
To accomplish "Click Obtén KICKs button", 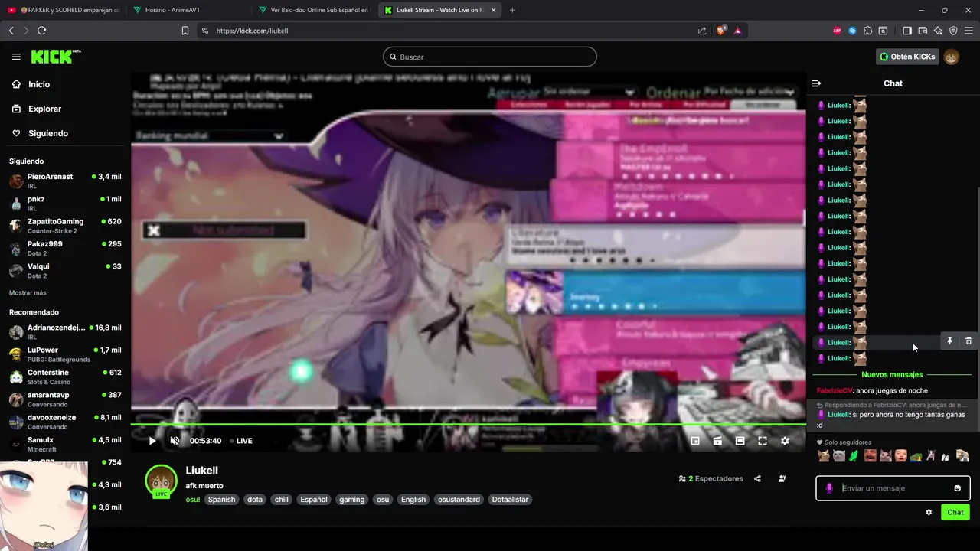I will pyautogui.click(x=907, y=57).
